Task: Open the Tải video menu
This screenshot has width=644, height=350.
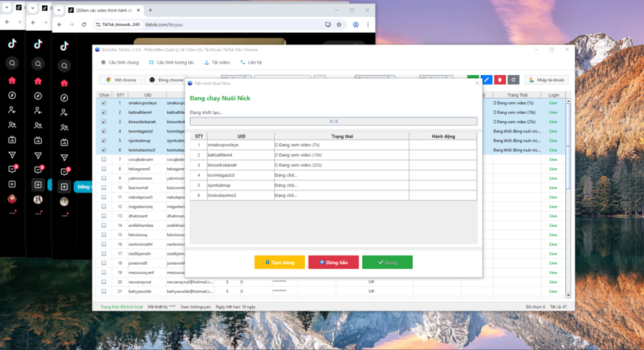Action: coord(217,62)
